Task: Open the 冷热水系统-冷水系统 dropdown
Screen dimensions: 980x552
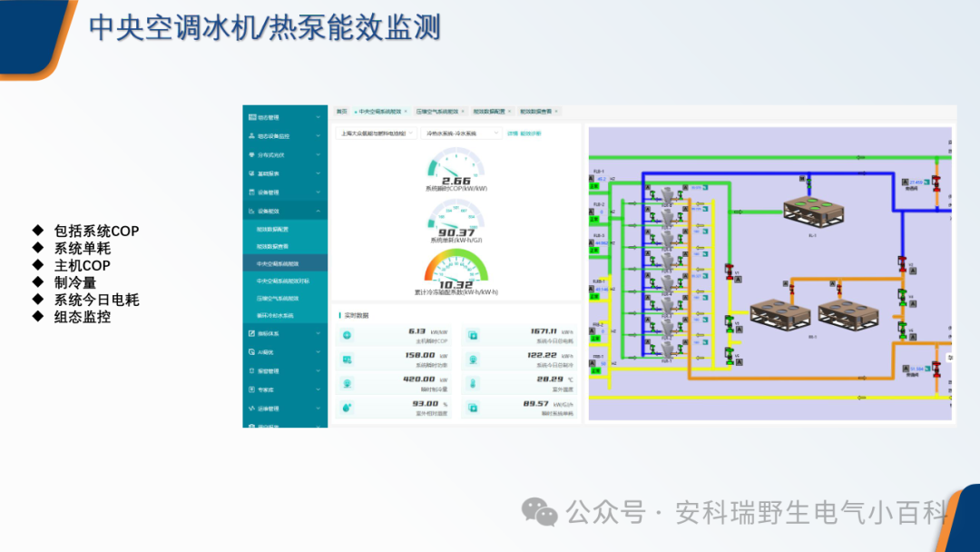Action: pyautogui.click(x=461, y=133)
